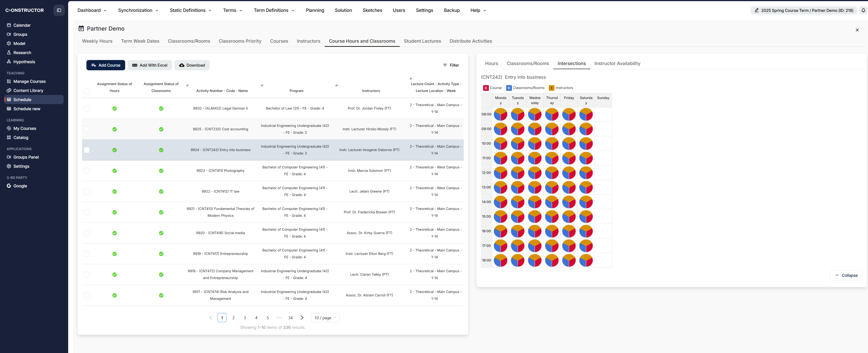Click the red Course legend swatch
868x353 pixels.
pos(486,88)
